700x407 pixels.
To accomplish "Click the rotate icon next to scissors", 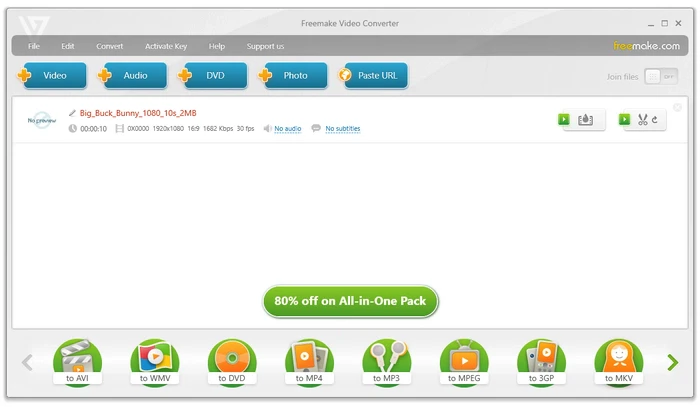I will (655, 120).
